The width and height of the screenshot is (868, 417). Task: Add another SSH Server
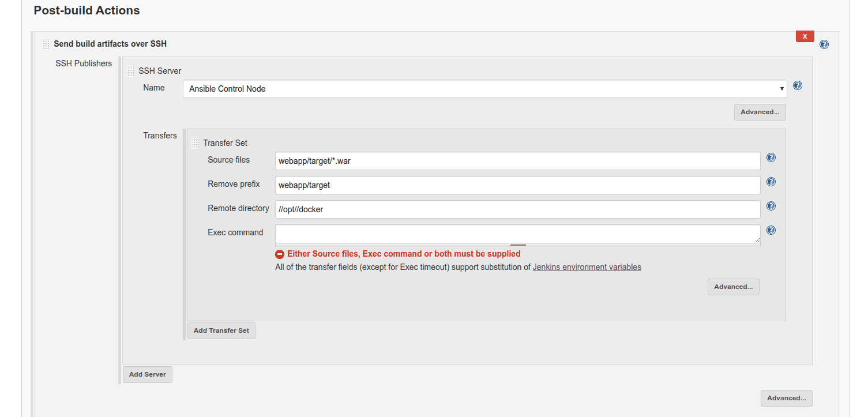pos(148,374)
